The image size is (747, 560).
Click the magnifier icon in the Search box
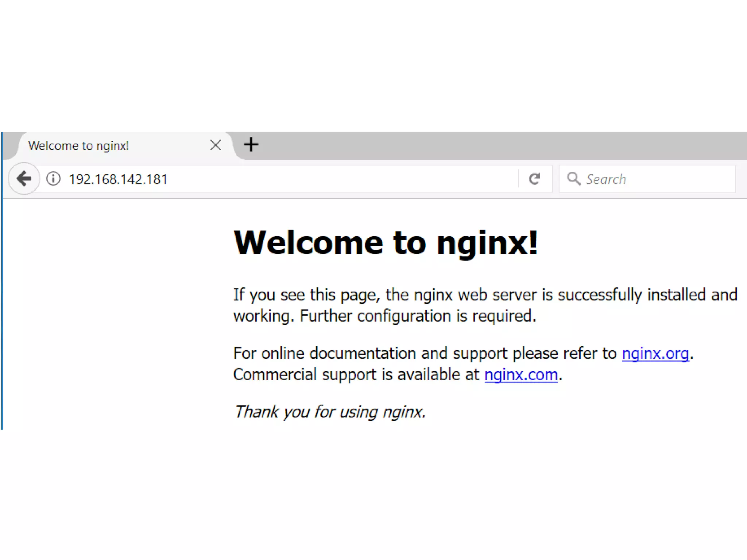(573, 179)
